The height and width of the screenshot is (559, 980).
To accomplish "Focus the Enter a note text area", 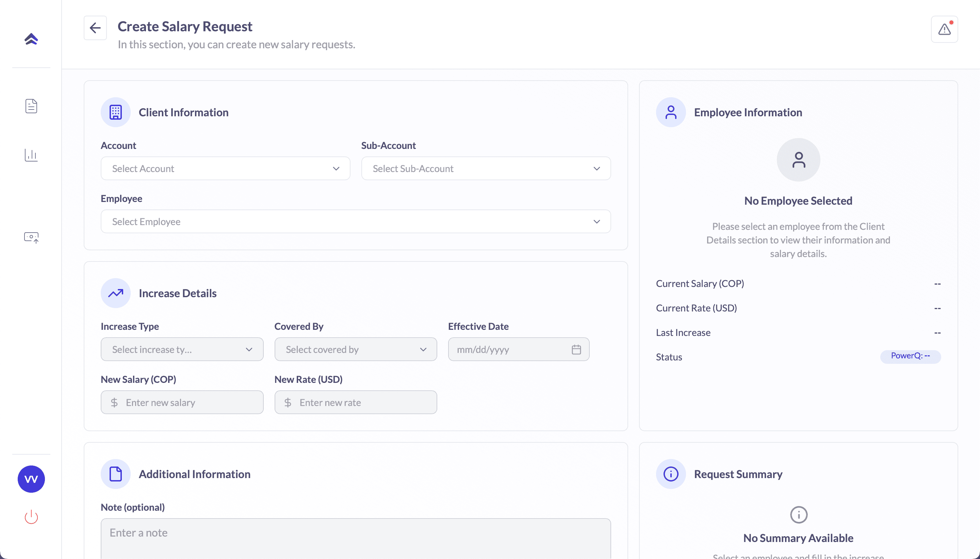I will coord(355,538).
